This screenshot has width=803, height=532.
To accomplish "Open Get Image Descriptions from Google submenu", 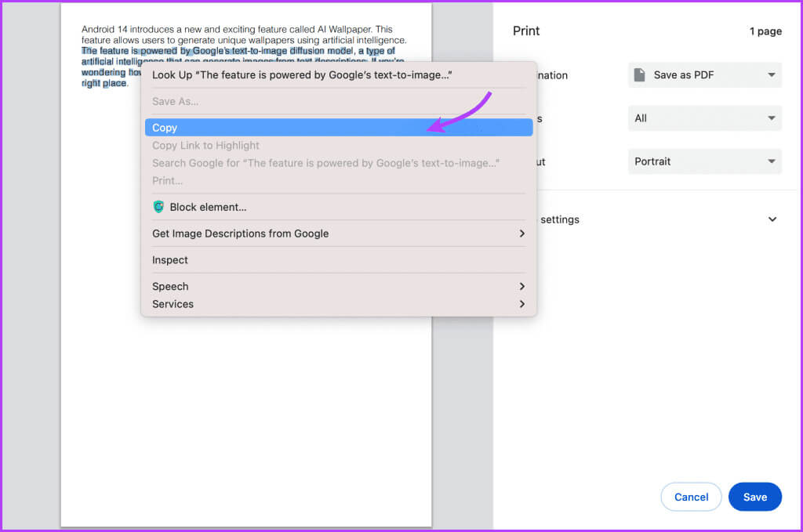I will pyautogui.click(x=339, y=233).
